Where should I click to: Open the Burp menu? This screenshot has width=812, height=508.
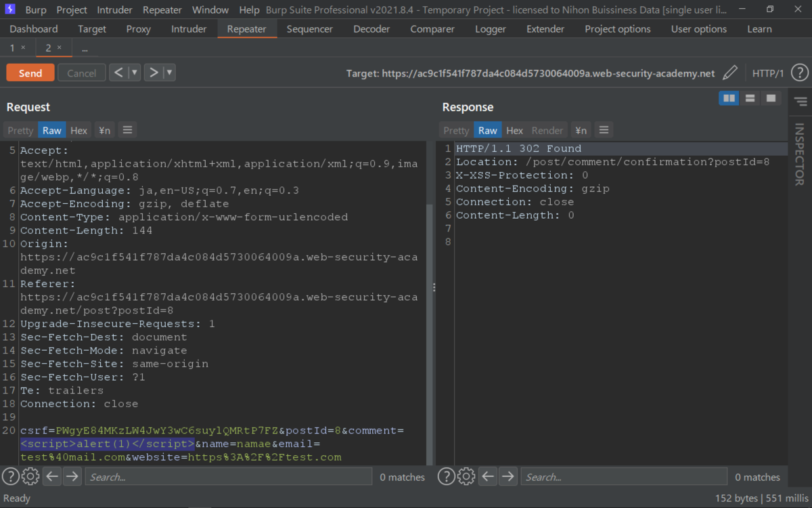(36, 10)
